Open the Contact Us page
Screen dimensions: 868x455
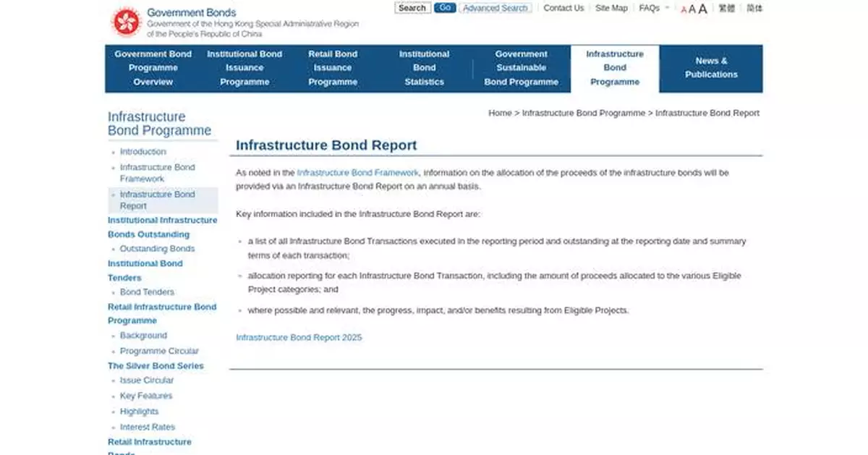click(x=563, y=8)
